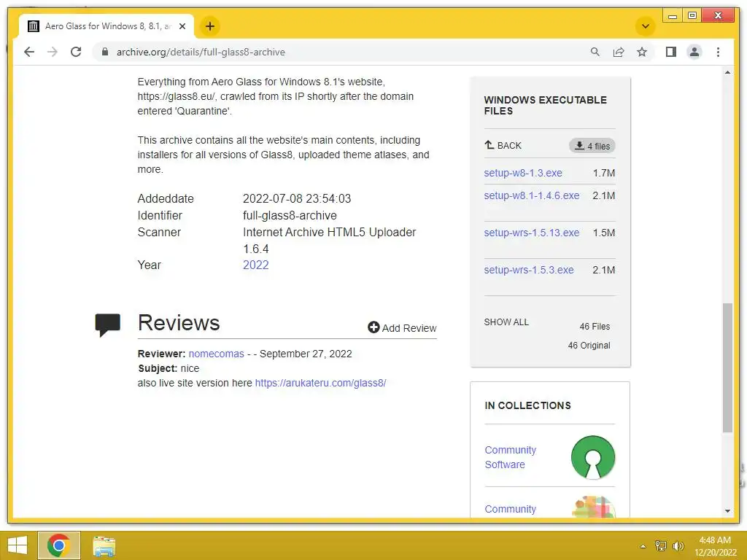Click the address bar URL field
Viewport: 747px width, 560px height.
[x=343, y=52]
